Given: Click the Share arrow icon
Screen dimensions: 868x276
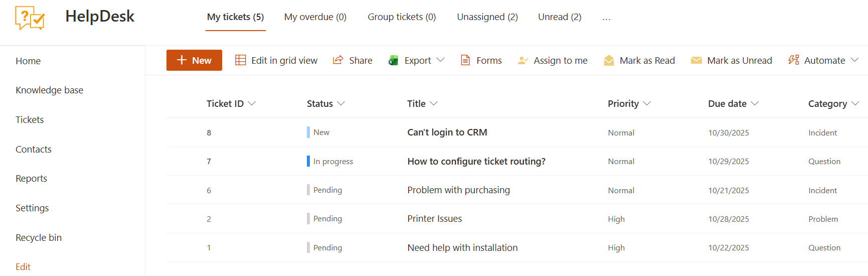Looking at the screenshot, I should [338, 60].
